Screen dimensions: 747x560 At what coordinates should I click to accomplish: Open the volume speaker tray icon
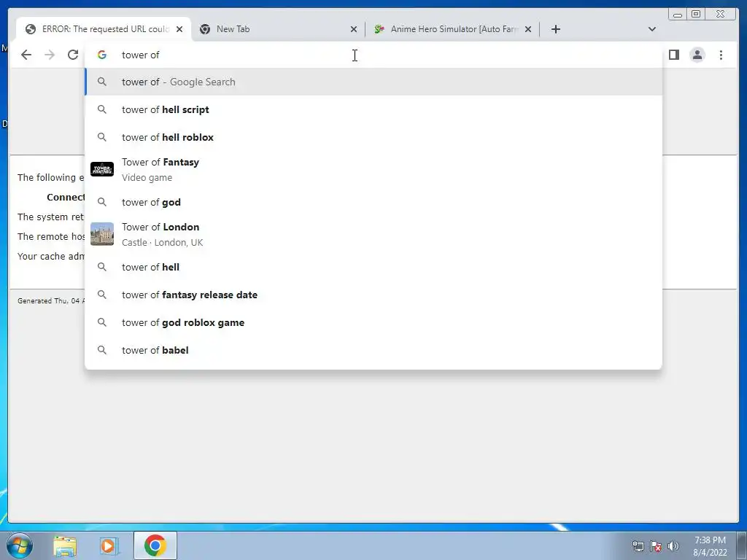click(x=673, y=546)
